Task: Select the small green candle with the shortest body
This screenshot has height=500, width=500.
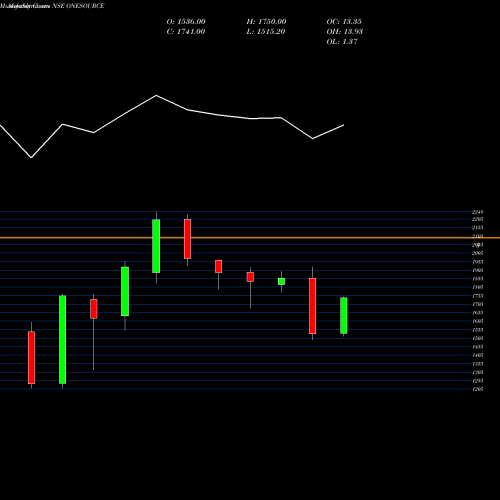Action: coord(281,282)
